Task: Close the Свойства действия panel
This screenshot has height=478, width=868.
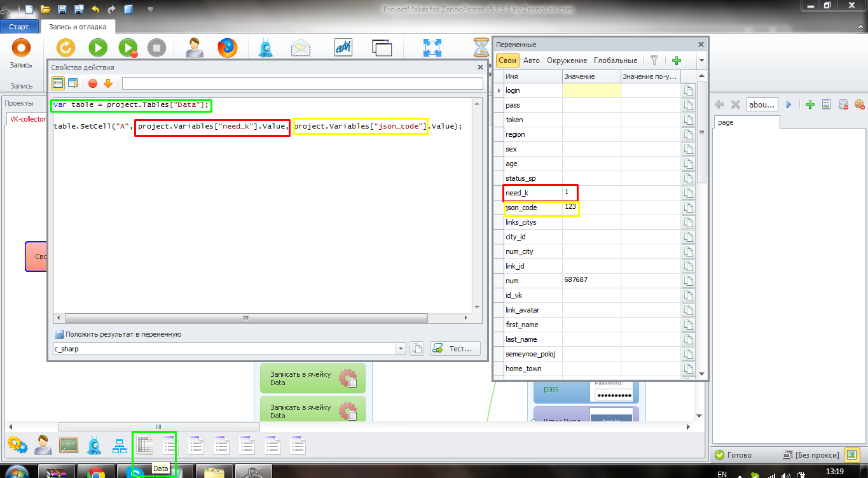Action: click(480, 67)
